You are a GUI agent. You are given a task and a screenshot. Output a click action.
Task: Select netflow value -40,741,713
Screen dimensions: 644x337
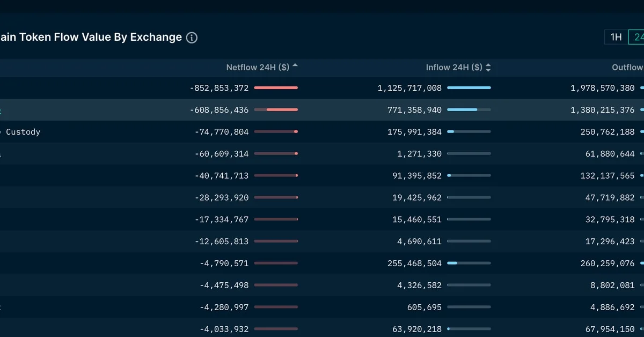coord(222,176)
